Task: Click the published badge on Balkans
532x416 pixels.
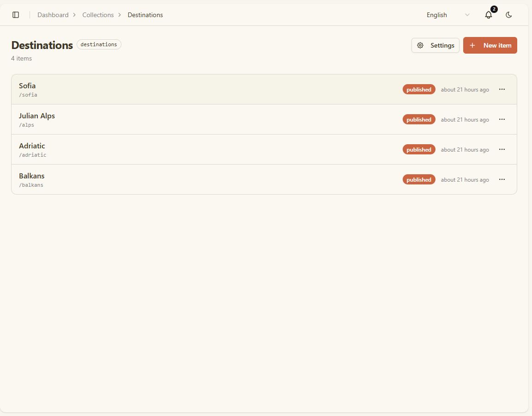Action: 419,180
